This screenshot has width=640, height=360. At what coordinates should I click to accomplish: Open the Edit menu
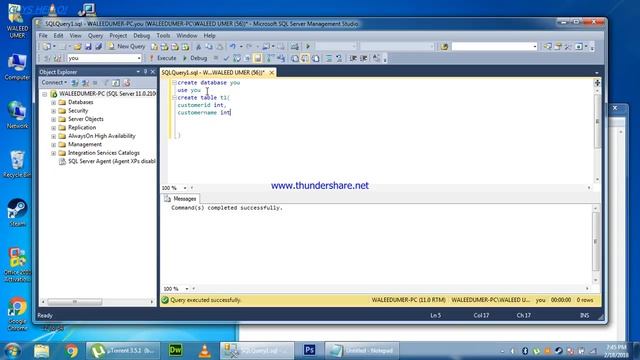59,36
